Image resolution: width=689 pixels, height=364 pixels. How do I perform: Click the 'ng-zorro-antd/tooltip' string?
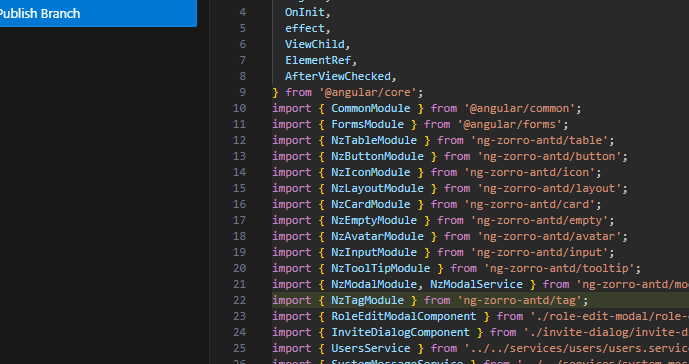point(559,268)
